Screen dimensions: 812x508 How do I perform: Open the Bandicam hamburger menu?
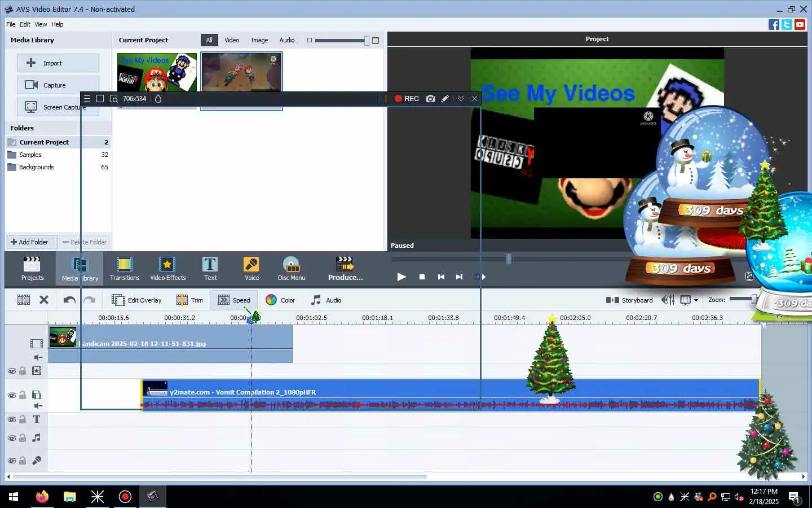[x=87, y=98]
